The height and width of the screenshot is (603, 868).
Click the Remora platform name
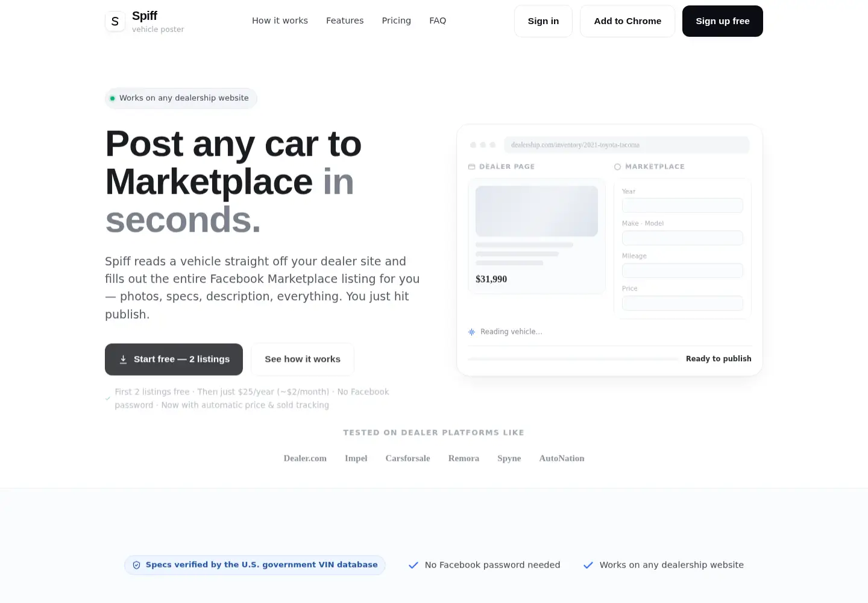[x=464, y=458]
